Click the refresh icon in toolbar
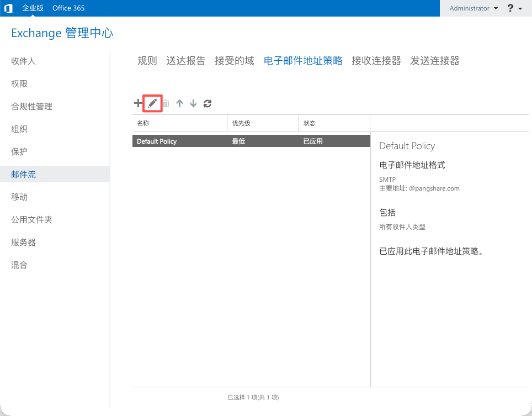Viewport: 532px width, 416px height. click(x=208, y=103)
